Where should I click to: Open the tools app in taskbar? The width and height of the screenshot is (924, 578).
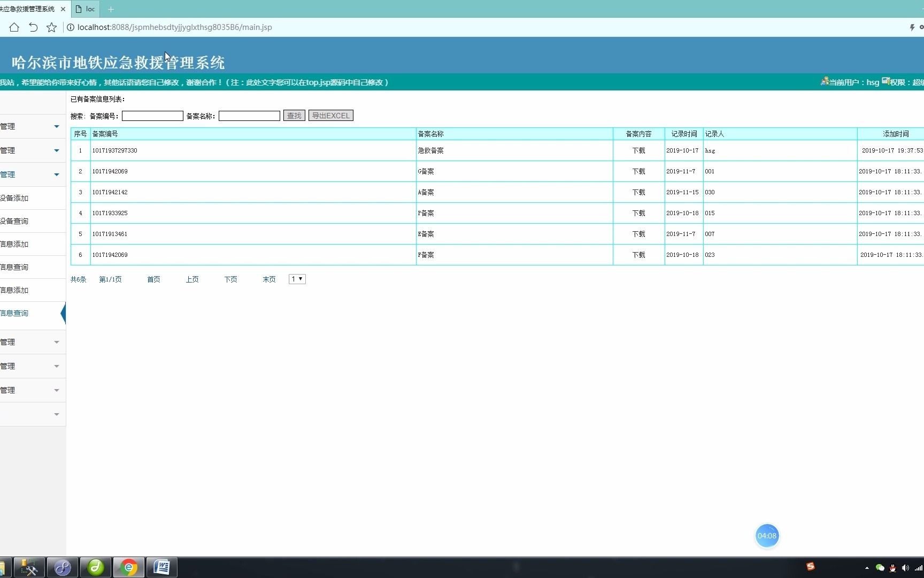[x=29, y=567]
